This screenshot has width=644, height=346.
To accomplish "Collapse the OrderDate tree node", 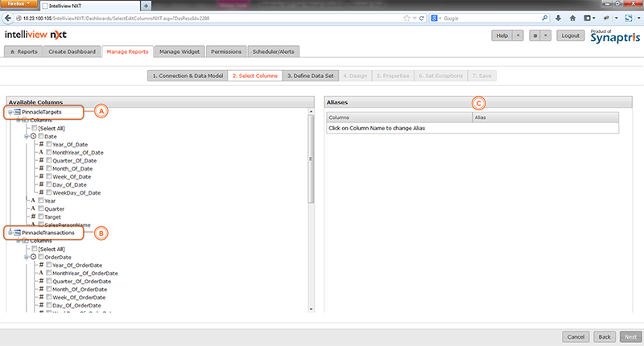I will coord(26,257).
